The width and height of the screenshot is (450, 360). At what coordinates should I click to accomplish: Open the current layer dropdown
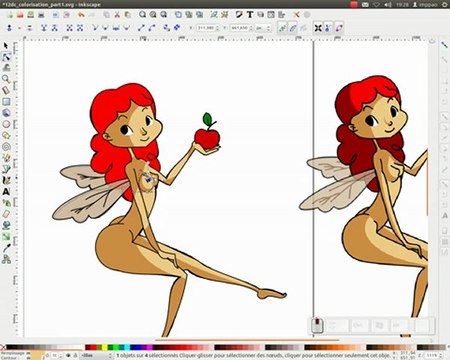click(x=96, y=356)
